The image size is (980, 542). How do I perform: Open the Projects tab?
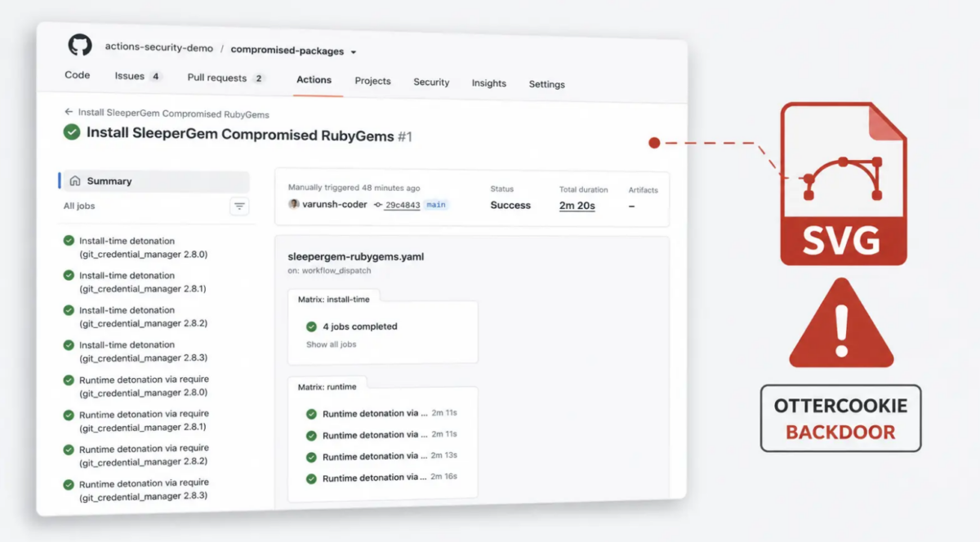[372, 81]
